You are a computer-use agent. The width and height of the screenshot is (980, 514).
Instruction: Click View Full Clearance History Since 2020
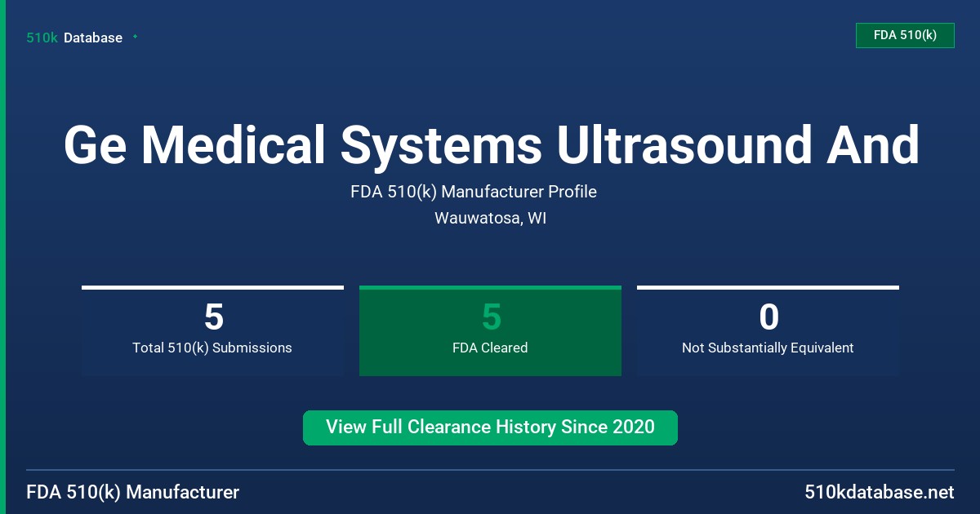[490, 428]
